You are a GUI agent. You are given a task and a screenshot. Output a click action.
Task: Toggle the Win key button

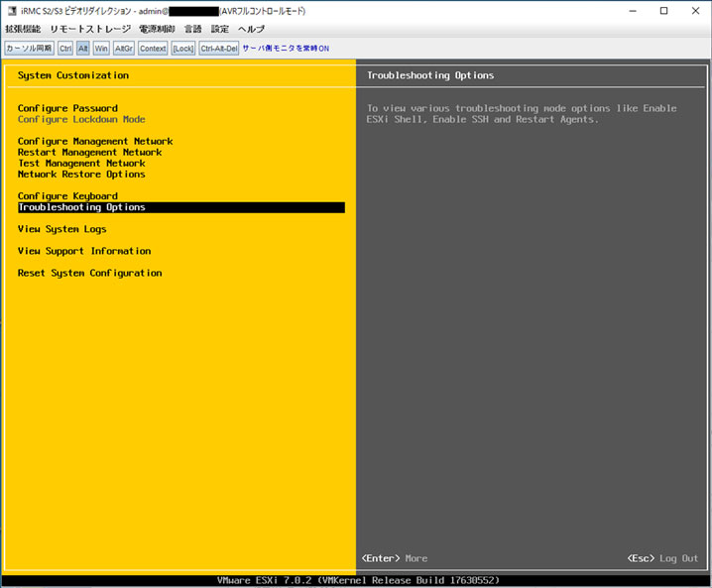coord(101,49)
